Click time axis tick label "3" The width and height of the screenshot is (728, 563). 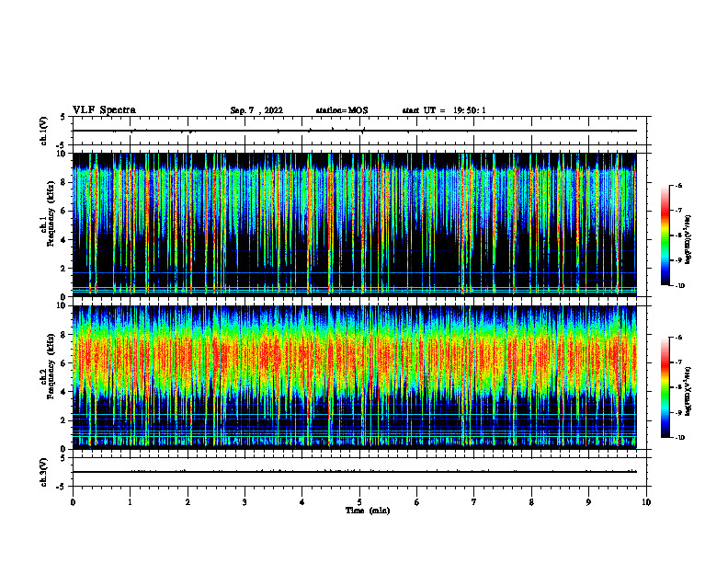click(245, 502)
